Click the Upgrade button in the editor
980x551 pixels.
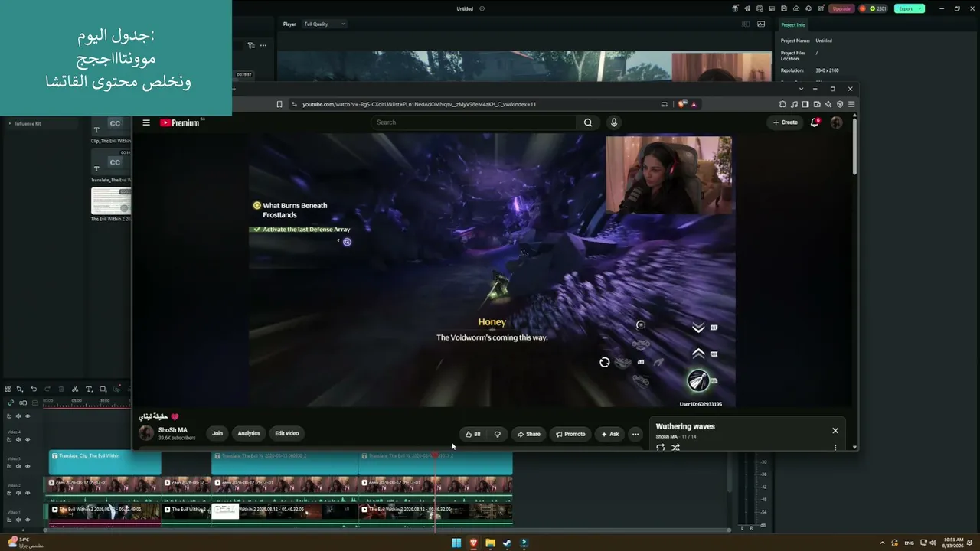[x=841, y=8]
